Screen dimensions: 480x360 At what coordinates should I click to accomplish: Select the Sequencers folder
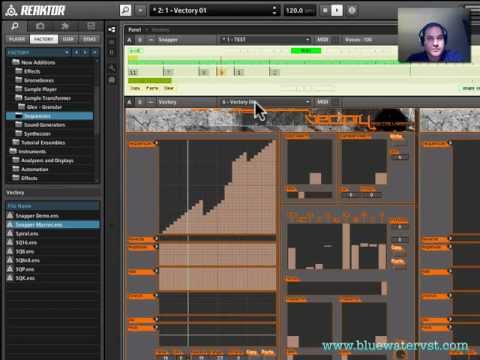click(49, 116)
